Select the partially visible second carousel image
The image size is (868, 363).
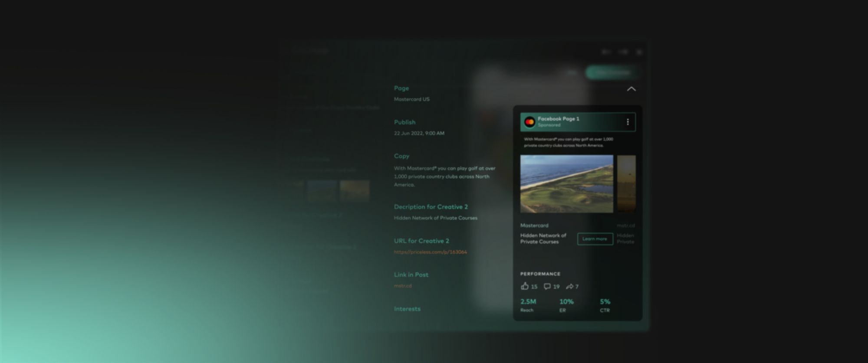tap(626, 184)
